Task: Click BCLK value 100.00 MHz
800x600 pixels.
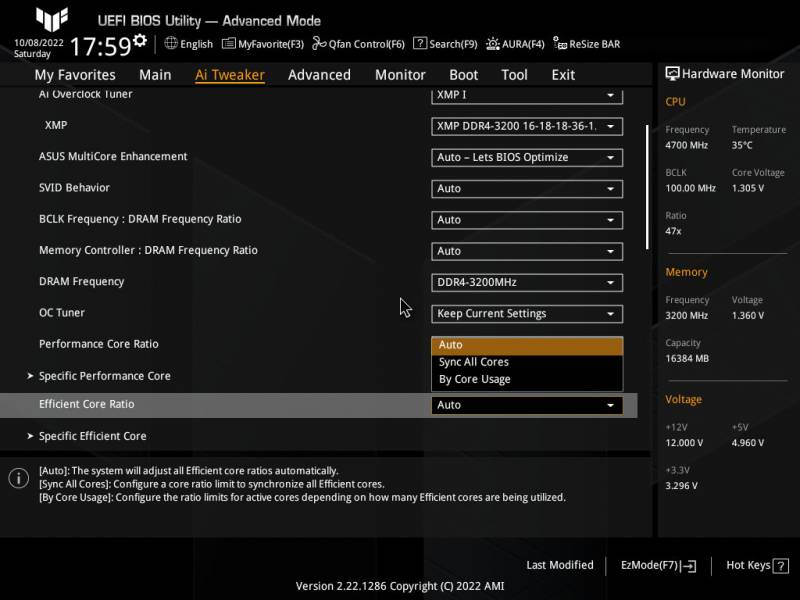Action: click(690, 188)
